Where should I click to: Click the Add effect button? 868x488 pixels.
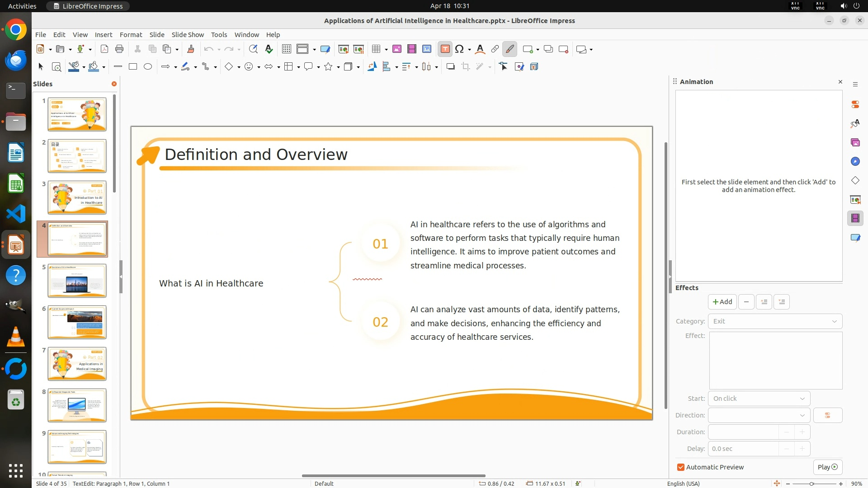tap(722, 302)
